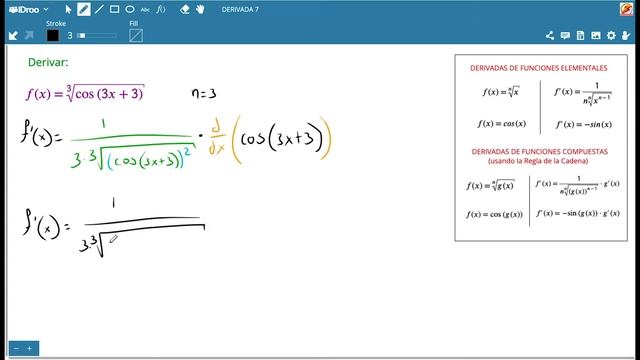
Task: Click the Stroke label
Action: 56,23
